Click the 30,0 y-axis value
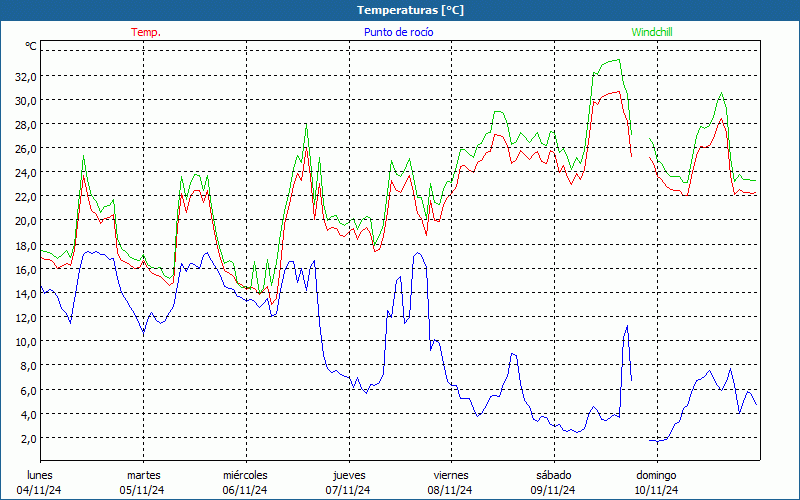Viewport: 800px width, 500px height. (x=26, y=101)
